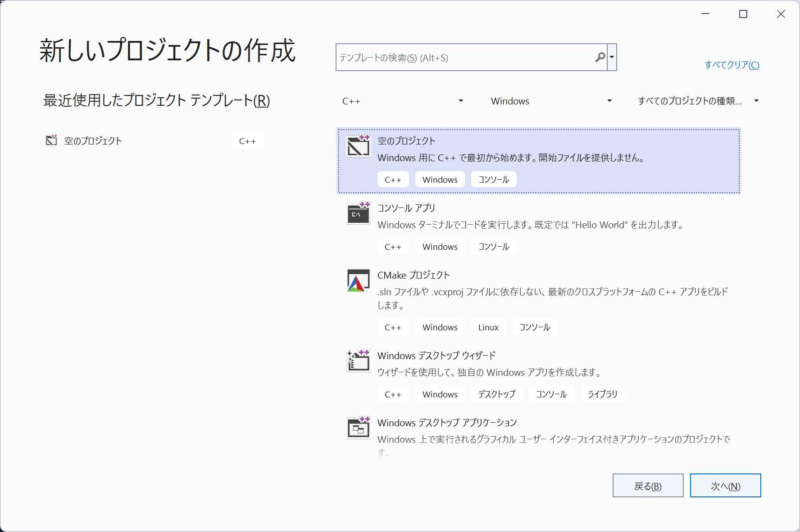Open search history dropdown arrow
The image size is (800, 532).
click(x=612, y=57)
